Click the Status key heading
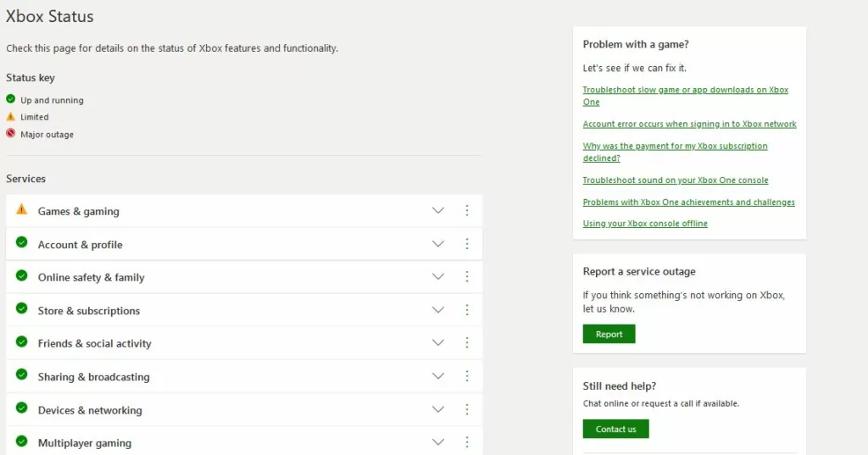The width and height of the screenshot is (868, 455). 31,77
